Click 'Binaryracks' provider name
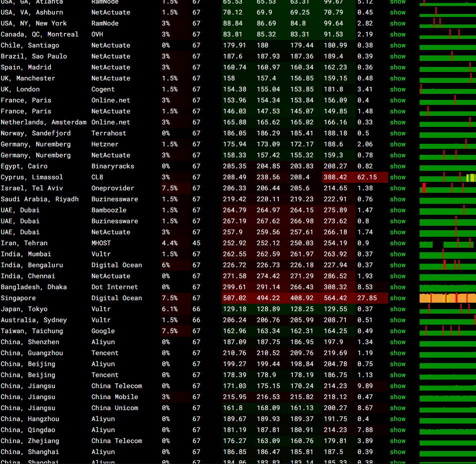The height and width of the screenshot is (464, 476). click(x=113, y=166)
